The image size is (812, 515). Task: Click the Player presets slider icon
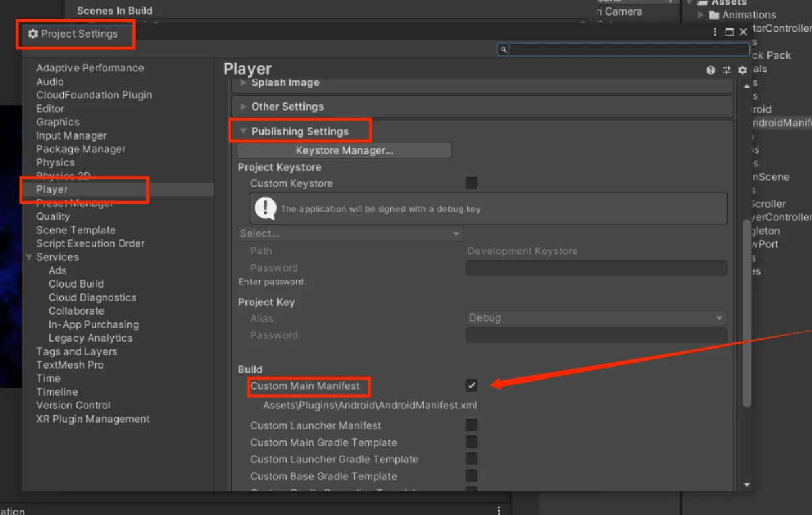tap(726, 70)
